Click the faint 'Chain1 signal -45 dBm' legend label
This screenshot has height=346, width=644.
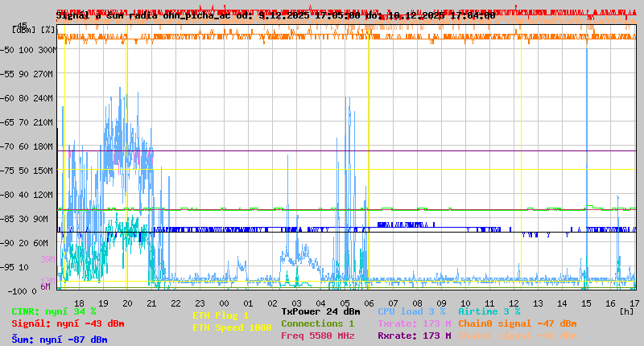click(x=518, y=336)
